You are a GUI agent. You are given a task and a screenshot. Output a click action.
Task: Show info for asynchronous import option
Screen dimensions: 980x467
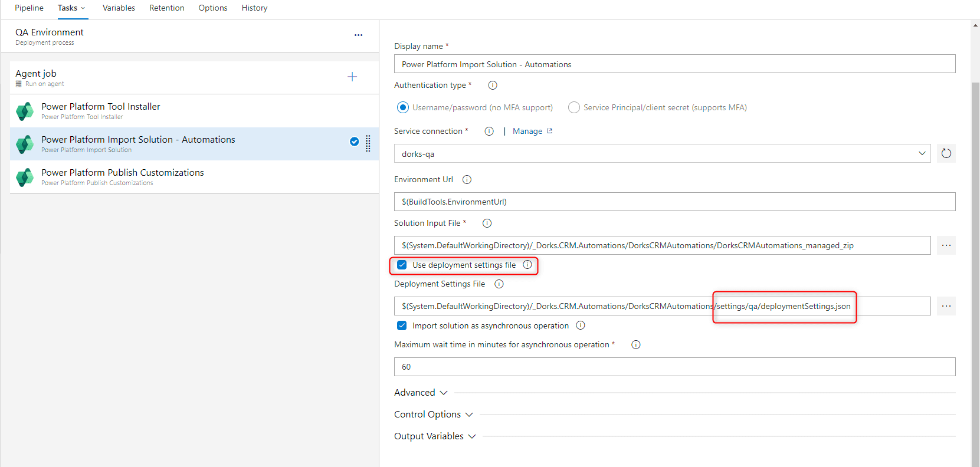click(x=581, y=325)
